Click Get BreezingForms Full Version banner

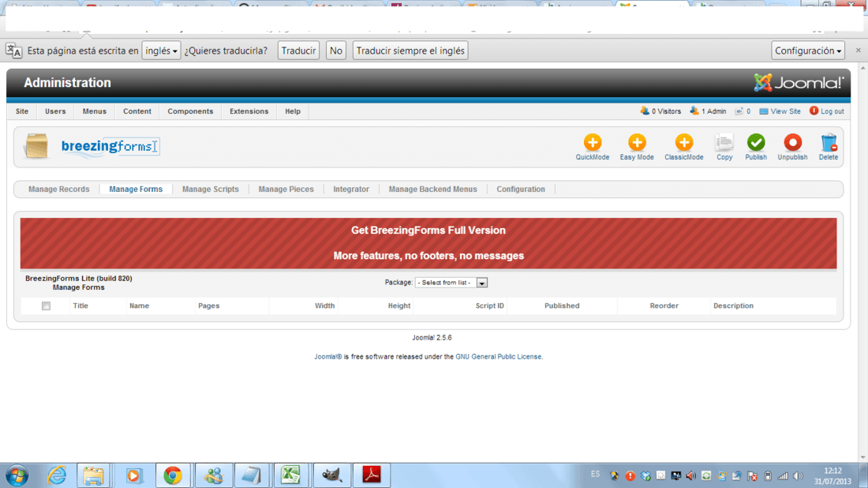[428, 243]
